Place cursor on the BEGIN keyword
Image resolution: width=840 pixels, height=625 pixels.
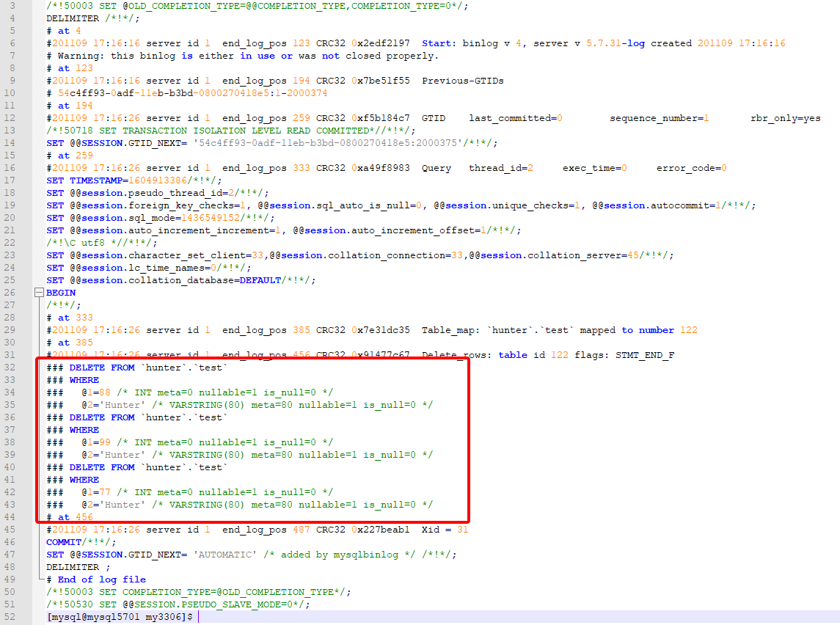[x=61, y=293]
